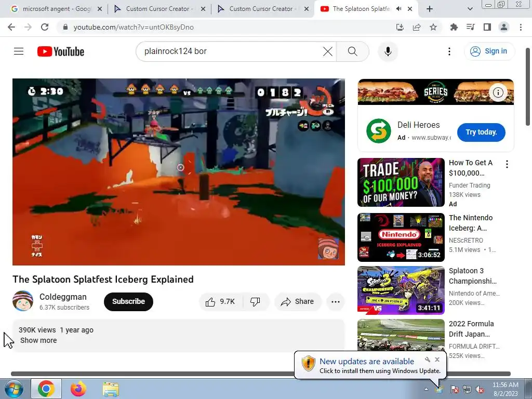Viewport: 532px width, 399px height.
Task: Launch Firefox from the taskbar
Action: pyautogui.click(x=78, y=389)
